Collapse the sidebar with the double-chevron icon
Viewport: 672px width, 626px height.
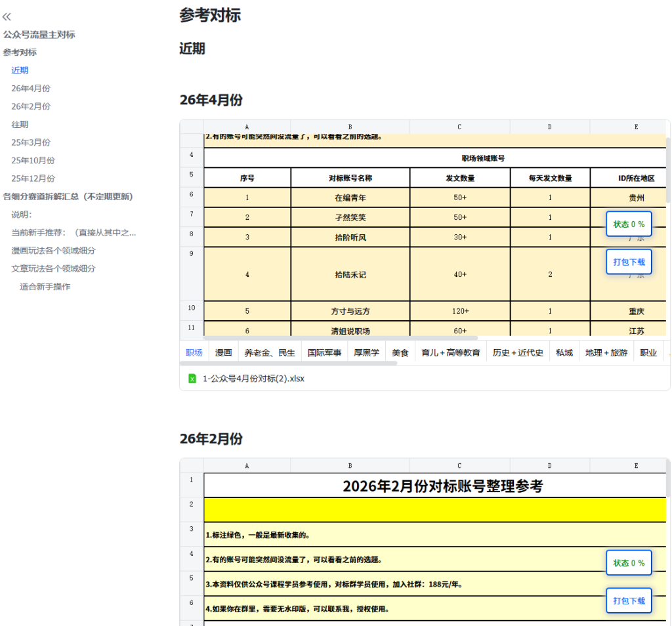pos(7,16)
